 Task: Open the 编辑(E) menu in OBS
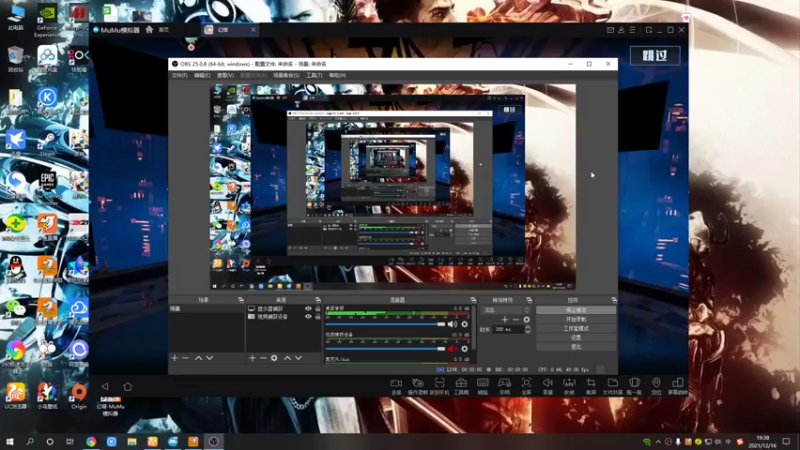coord(202,76)
